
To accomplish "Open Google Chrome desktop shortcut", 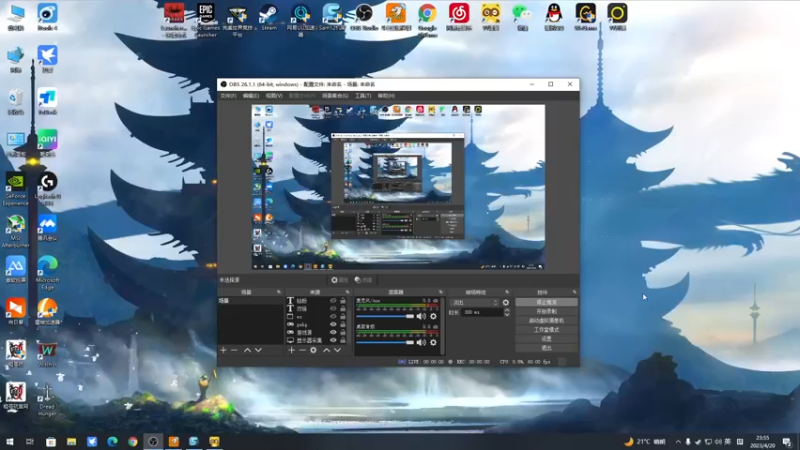I will pos(428,19).
